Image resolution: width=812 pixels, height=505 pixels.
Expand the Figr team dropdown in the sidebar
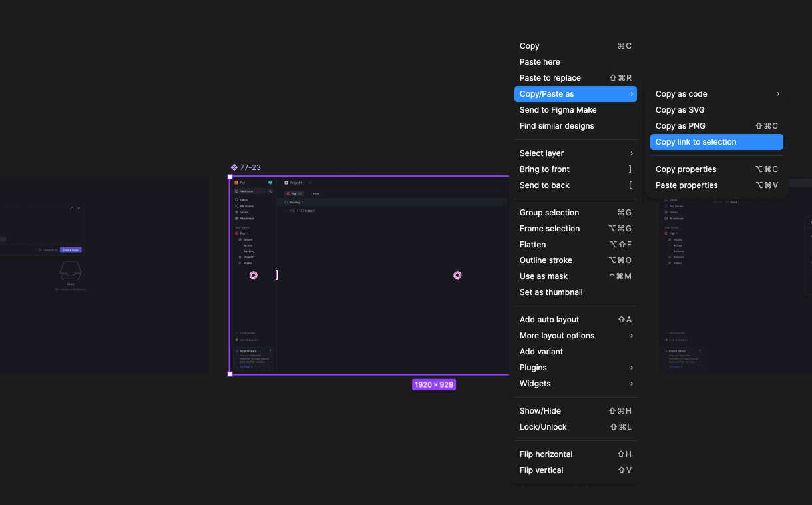click(247, 233)
